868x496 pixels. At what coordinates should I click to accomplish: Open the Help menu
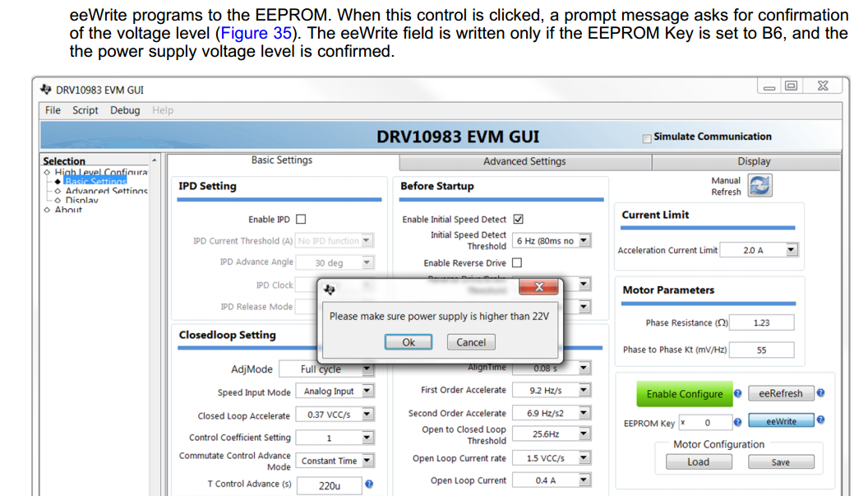[163, 110]
